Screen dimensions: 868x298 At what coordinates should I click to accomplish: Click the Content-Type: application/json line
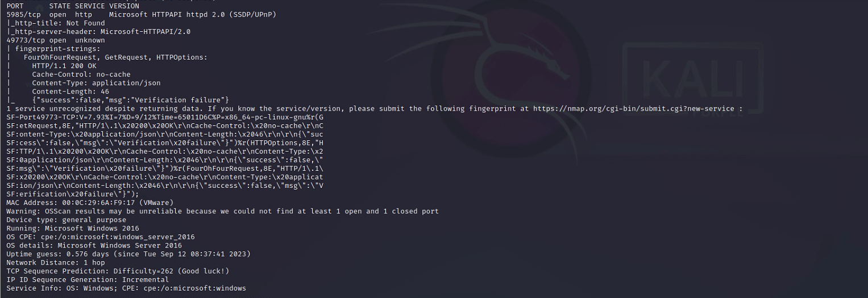tap(96, 83)
